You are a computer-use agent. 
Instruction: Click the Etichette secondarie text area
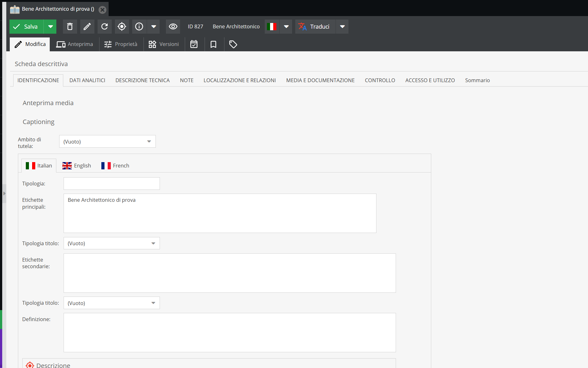click(x=230, y=273)
